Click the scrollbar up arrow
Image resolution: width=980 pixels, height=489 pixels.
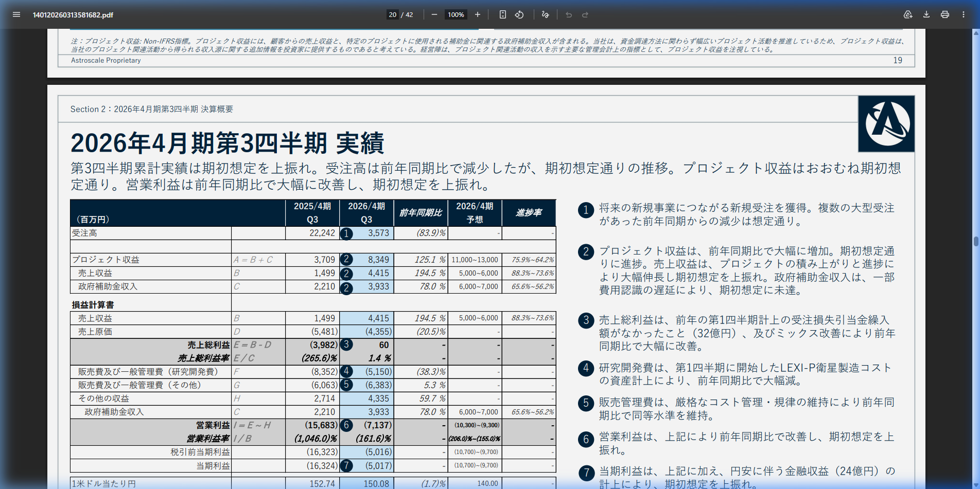point(975,33)
